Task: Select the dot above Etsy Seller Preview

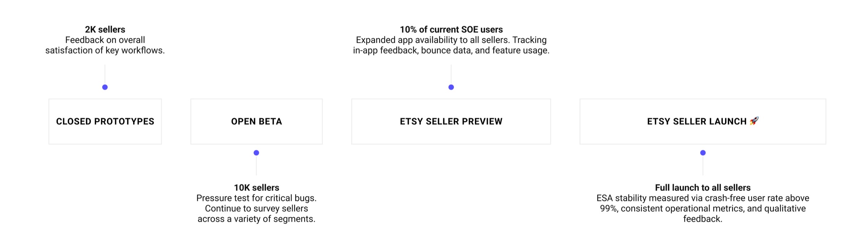Action: (x=451, y=87)
